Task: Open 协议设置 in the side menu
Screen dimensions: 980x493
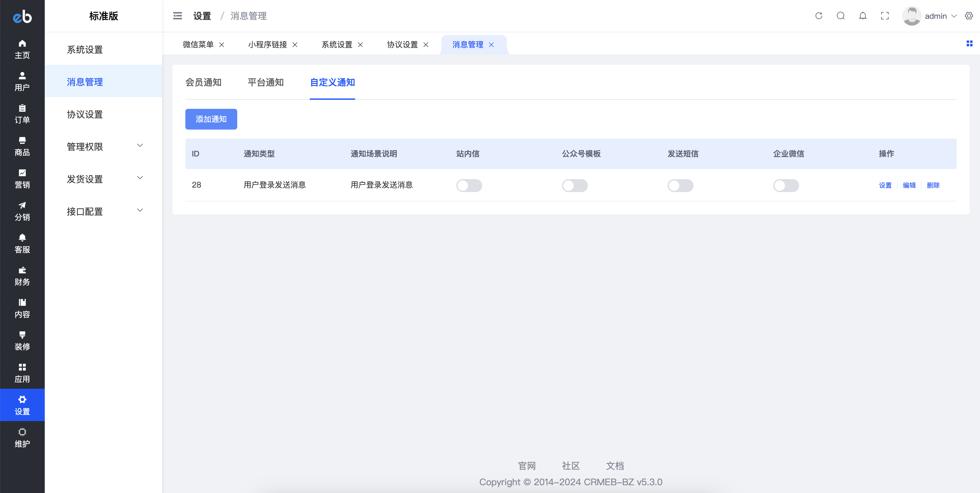Action: (x=103, y=114)
